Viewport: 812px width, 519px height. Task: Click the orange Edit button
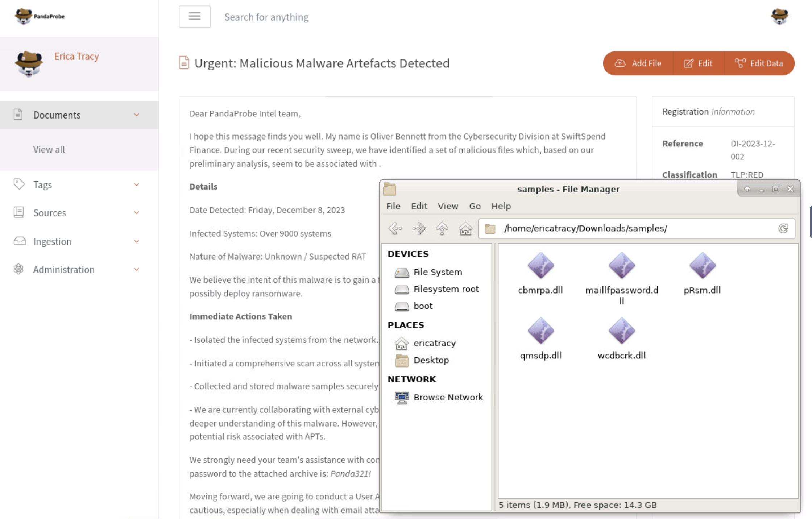pyautogui.click(x=698, y=63)
